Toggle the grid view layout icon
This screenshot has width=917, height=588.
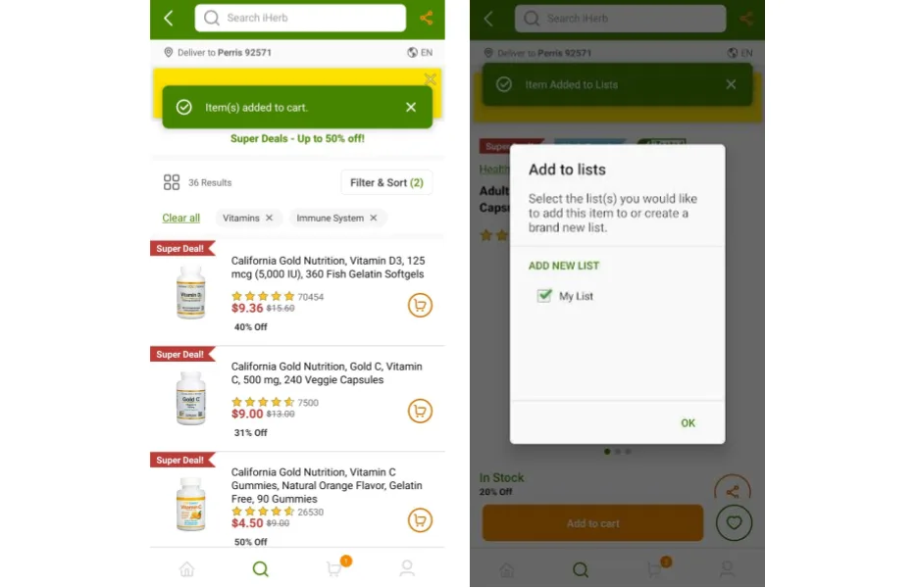click(x=172, y=182)
